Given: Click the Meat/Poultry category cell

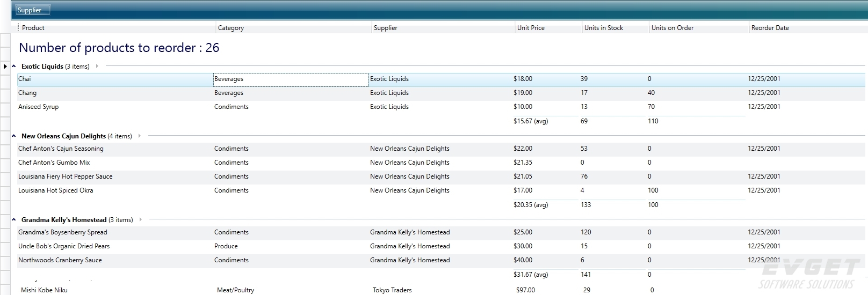Looking at the screenshot, I should pyautogui.click(x=235, y=290).
